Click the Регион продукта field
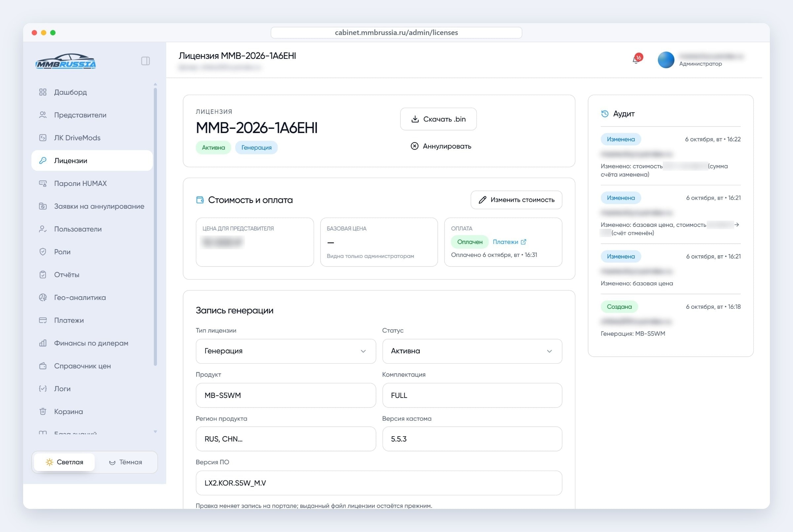This screenshot has width=793, height=532. [285, 439]
